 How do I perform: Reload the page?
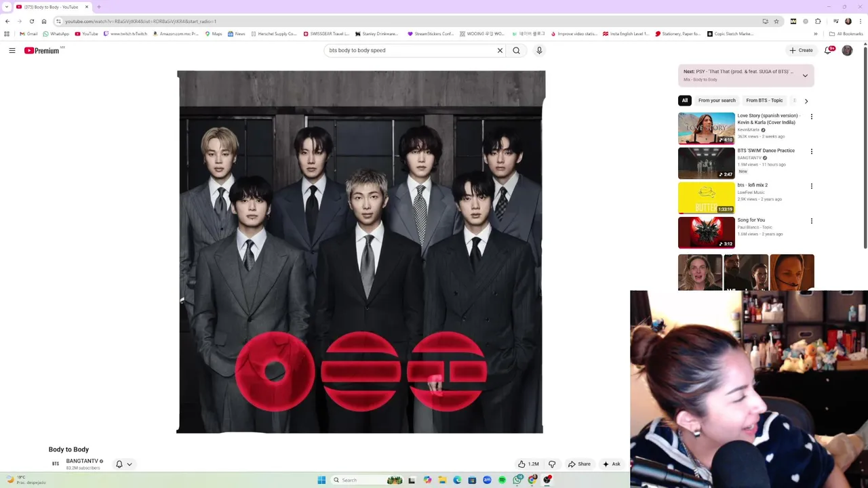click(x=32, y=21)
